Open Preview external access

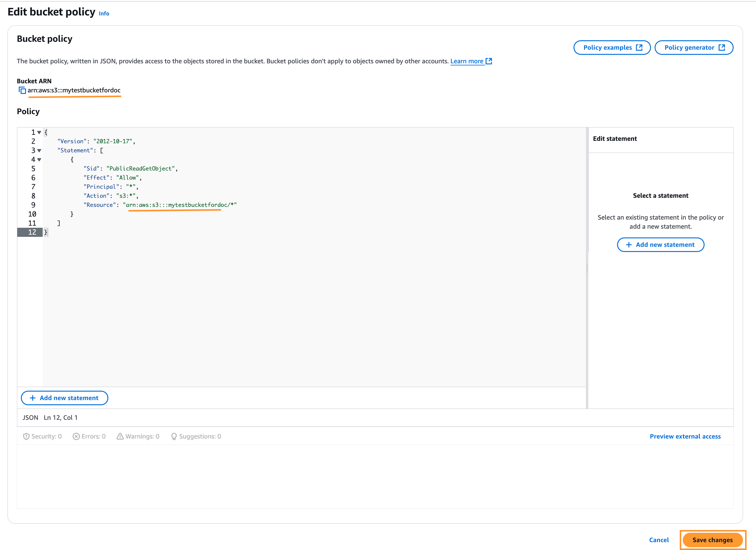685,436
